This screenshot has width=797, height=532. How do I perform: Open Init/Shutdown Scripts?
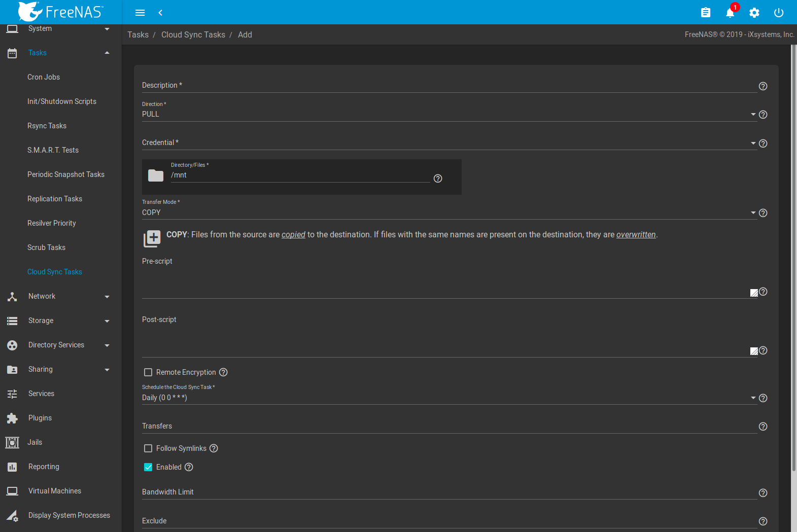point(62,101)
